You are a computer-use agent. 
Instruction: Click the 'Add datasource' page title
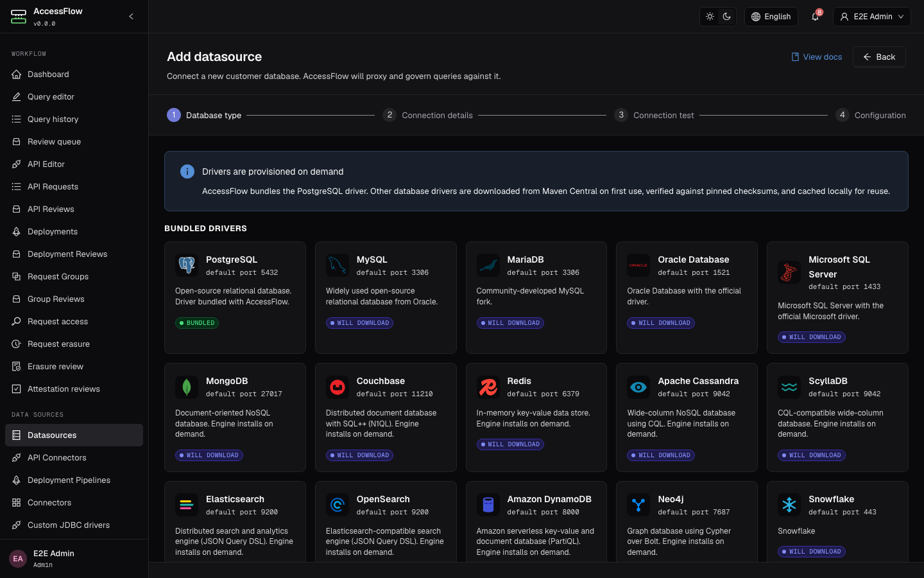pyautogui.click(x=214, y=57)
